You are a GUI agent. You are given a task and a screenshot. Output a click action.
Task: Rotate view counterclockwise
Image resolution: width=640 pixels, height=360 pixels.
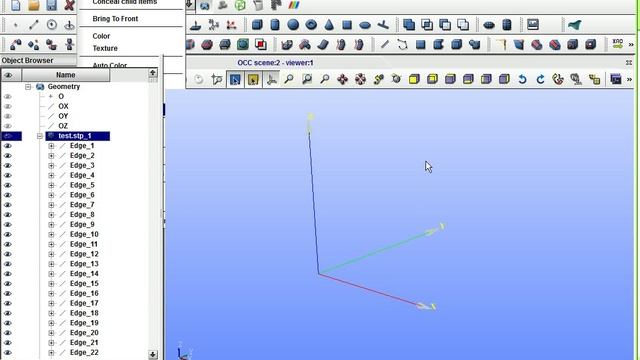[x=522, y=79]
